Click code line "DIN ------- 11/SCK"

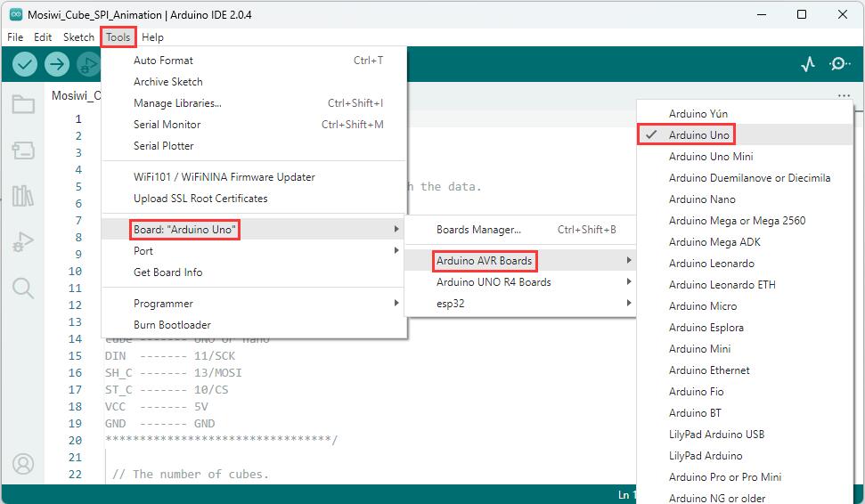(170, 355)
